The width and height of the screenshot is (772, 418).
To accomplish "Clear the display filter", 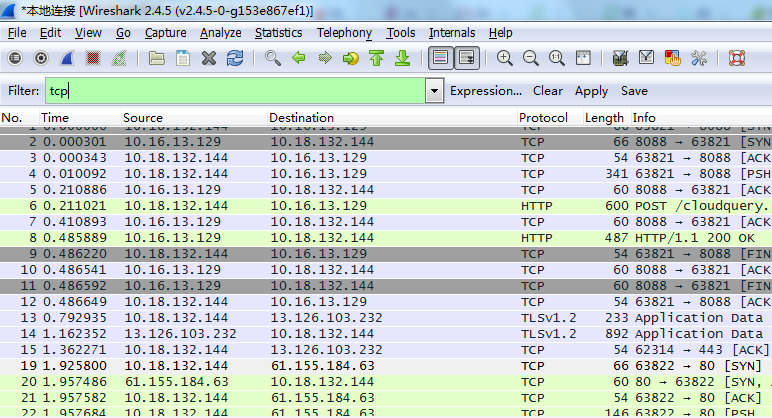I will [547, 91].
